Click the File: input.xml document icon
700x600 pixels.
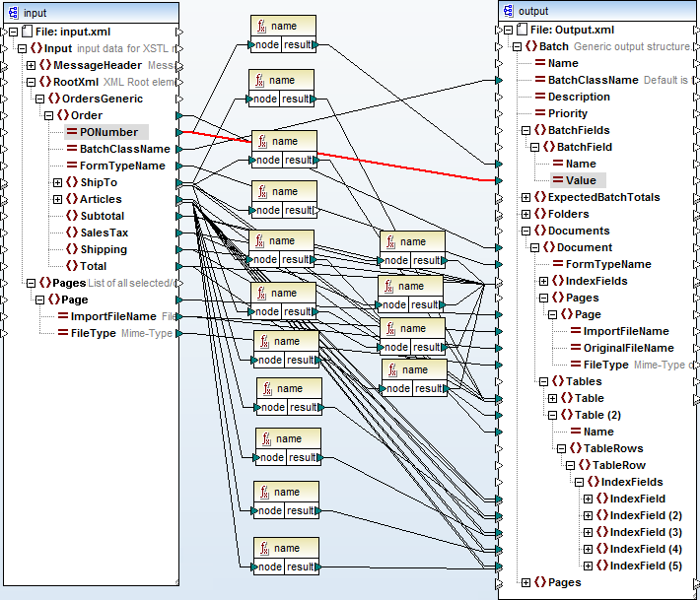(x=27, y=32)
